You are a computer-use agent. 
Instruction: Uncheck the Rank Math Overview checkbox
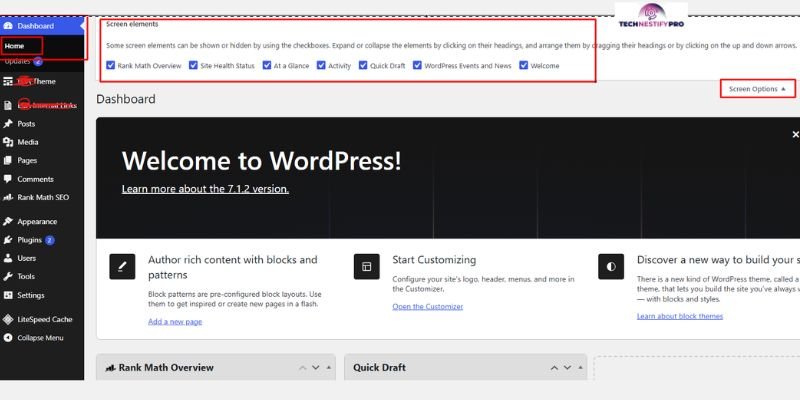click(x=111, y=65)
